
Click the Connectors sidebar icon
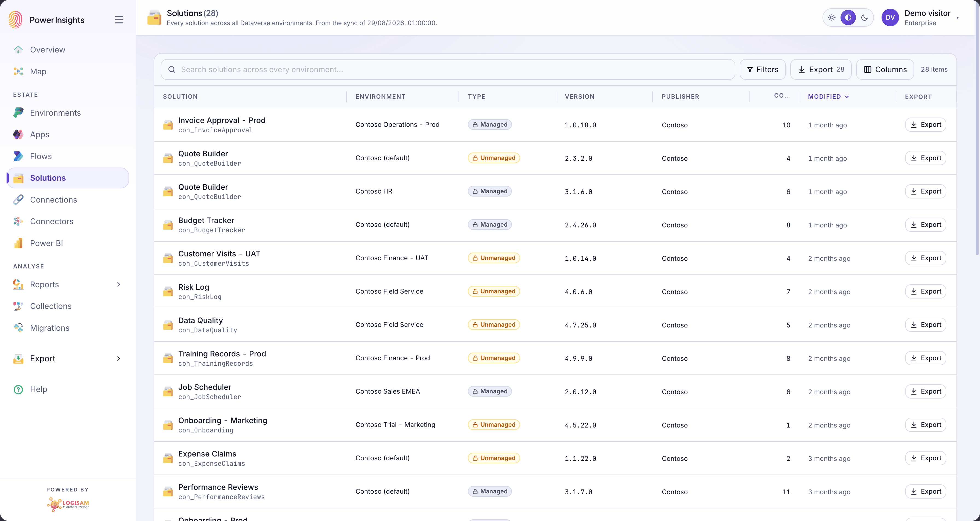click(18, 221)
